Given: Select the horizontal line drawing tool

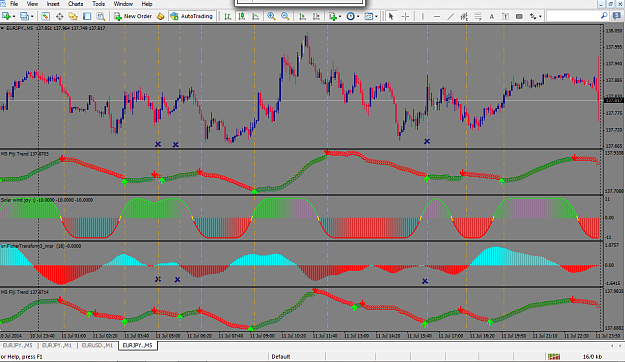Looking at the screenshot, I should (437, 16).
